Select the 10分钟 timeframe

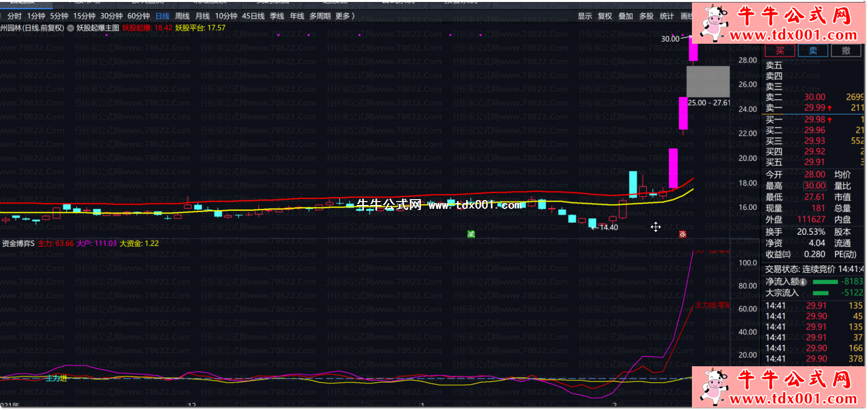[x=226, y=16]
